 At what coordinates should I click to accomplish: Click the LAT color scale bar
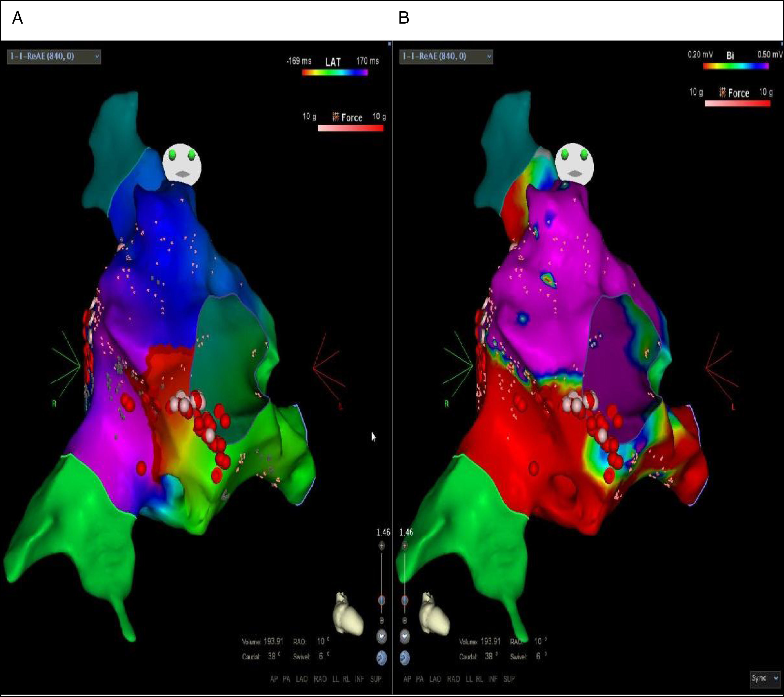[335, 72]
